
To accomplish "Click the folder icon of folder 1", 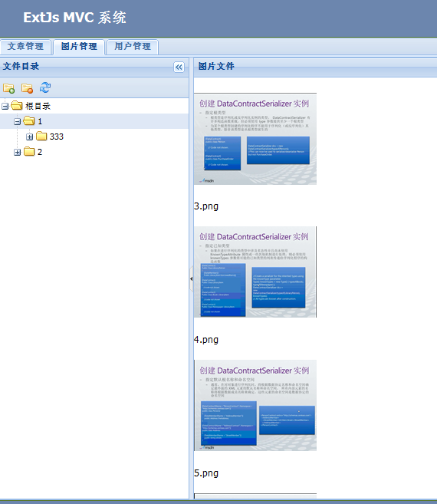I will click(x=29, y=121).
